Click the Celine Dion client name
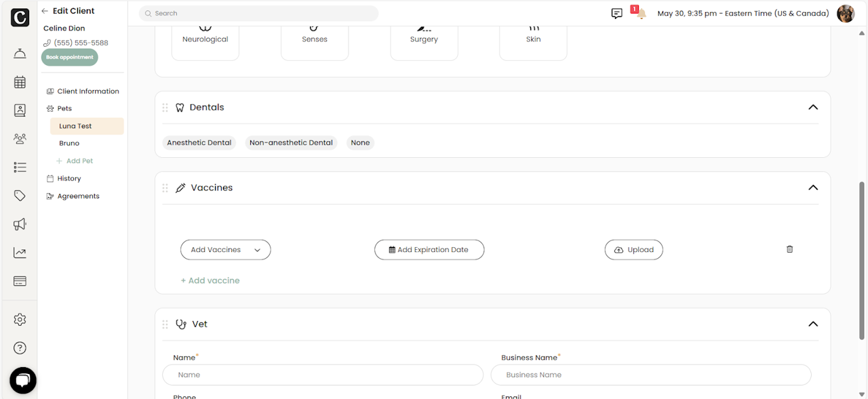868x399 pixels. click(64, 28)
